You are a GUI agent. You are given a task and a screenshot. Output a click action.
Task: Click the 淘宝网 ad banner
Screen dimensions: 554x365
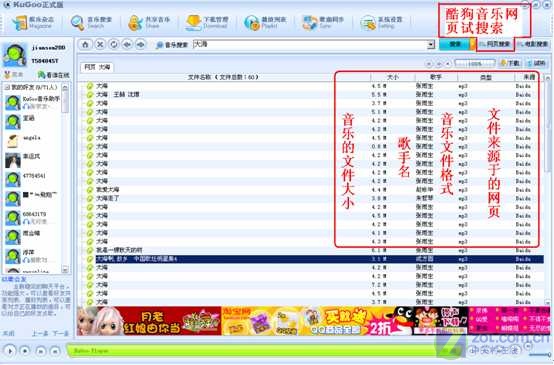[x=259, y=321]
